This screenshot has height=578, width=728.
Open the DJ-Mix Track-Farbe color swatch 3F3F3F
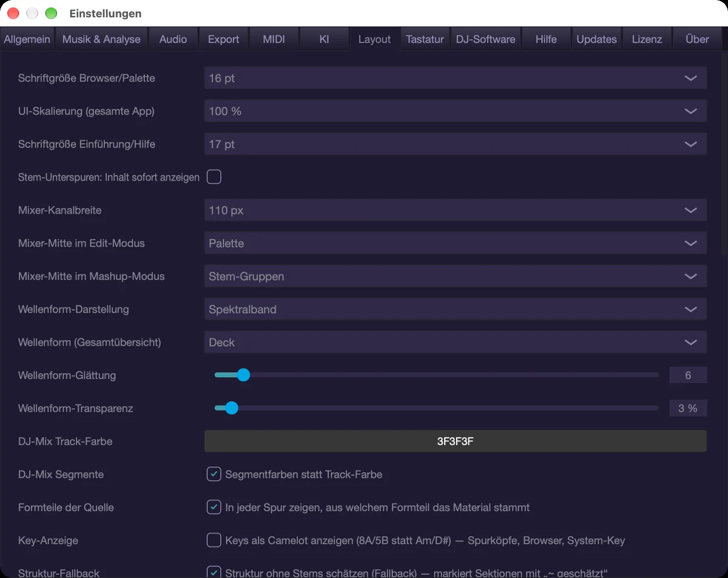click(455, 441)
